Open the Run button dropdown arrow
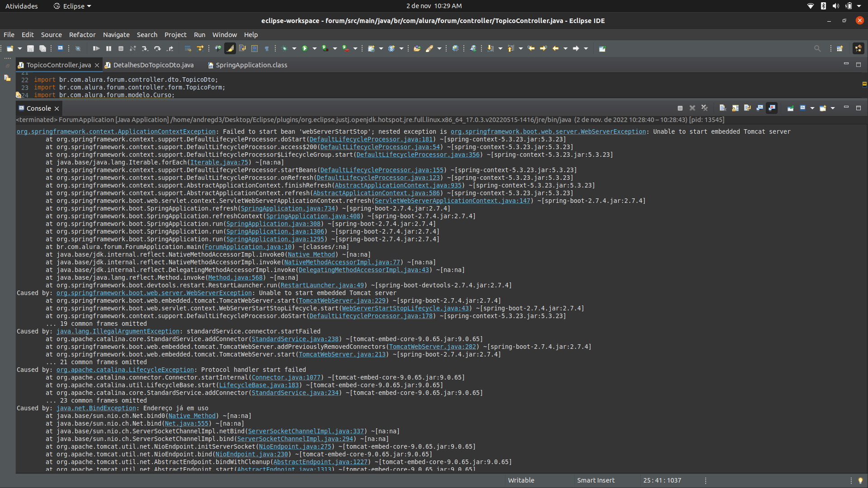This screenshot has height=488, width=868. 315,48
